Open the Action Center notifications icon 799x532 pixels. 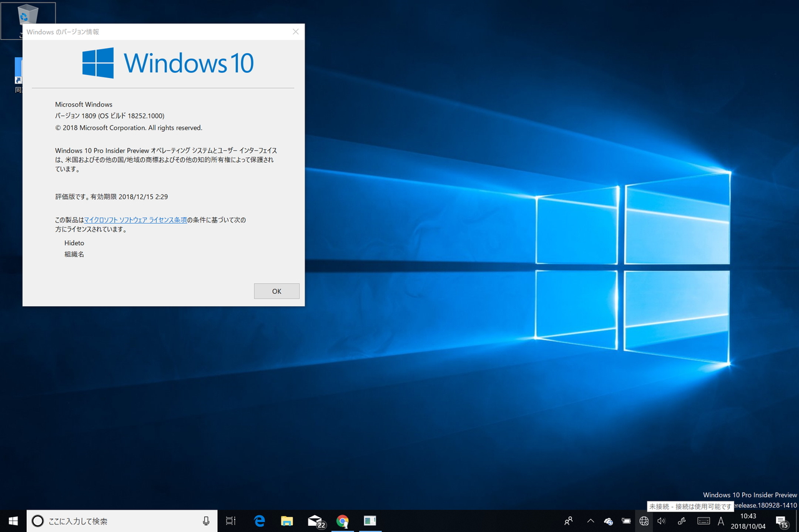(x=782, y=521)
